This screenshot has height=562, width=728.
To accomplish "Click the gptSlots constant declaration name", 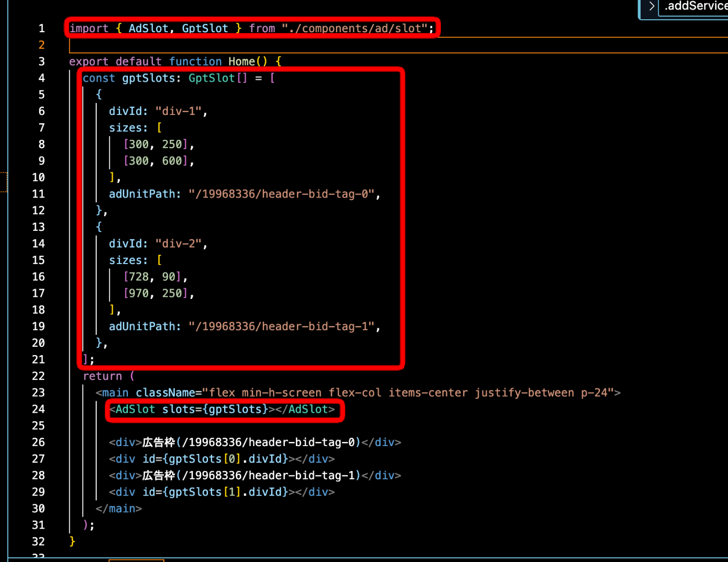I will (x=149, y=78).
